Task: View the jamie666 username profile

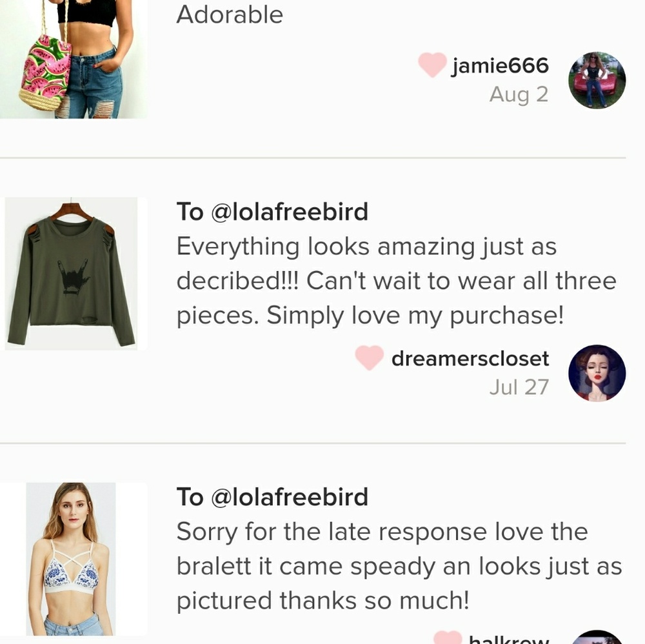Action: (x=500, y=65)
